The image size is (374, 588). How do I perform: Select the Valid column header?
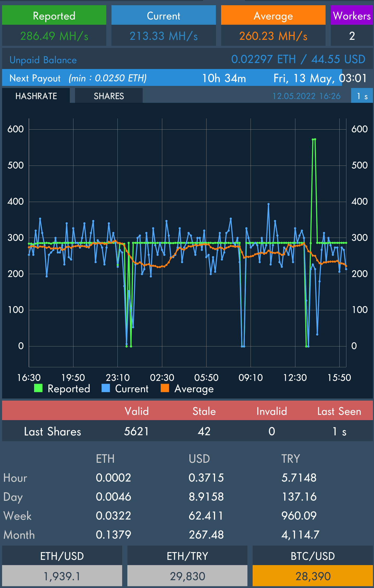136,411
